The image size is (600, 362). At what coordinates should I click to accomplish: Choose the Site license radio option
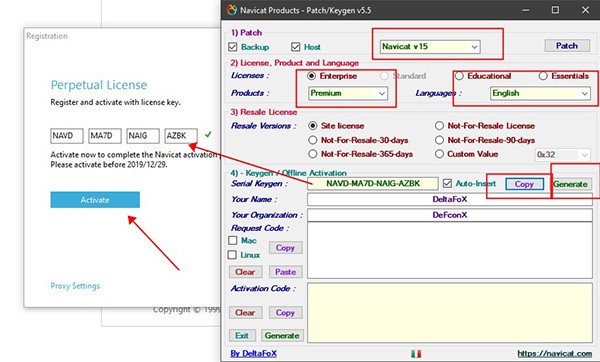tap(313, 126)
